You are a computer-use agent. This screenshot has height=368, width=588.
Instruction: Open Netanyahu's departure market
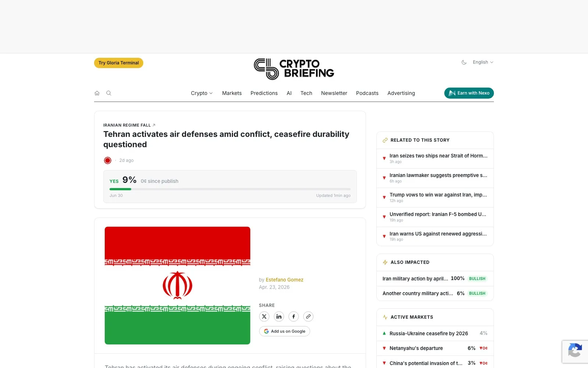435,348
